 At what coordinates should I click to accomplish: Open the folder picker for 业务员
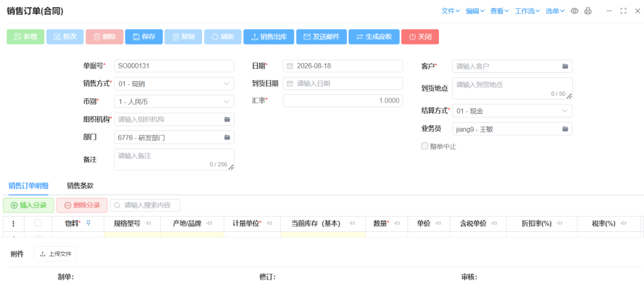(x=565, y=129)
